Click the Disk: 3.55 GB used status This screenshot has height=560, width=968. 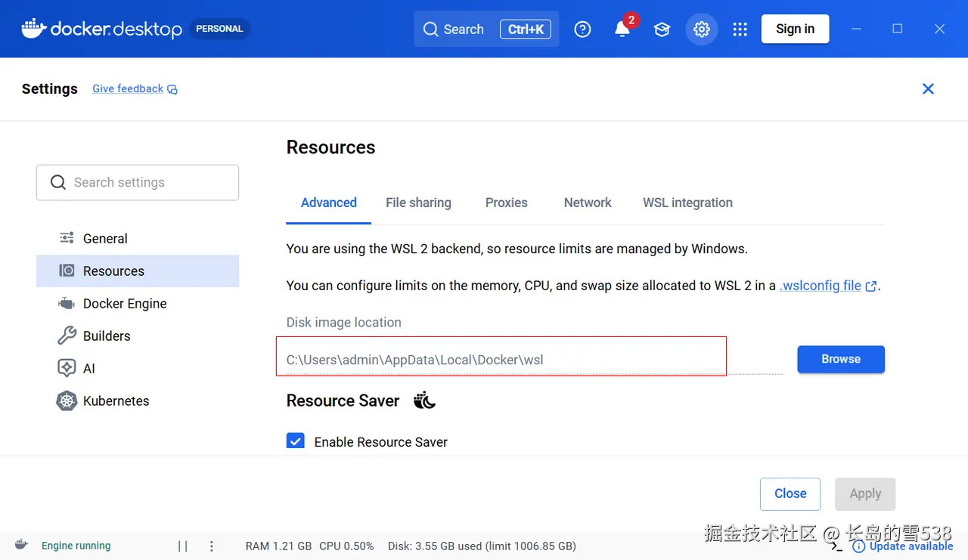(482, 546)
